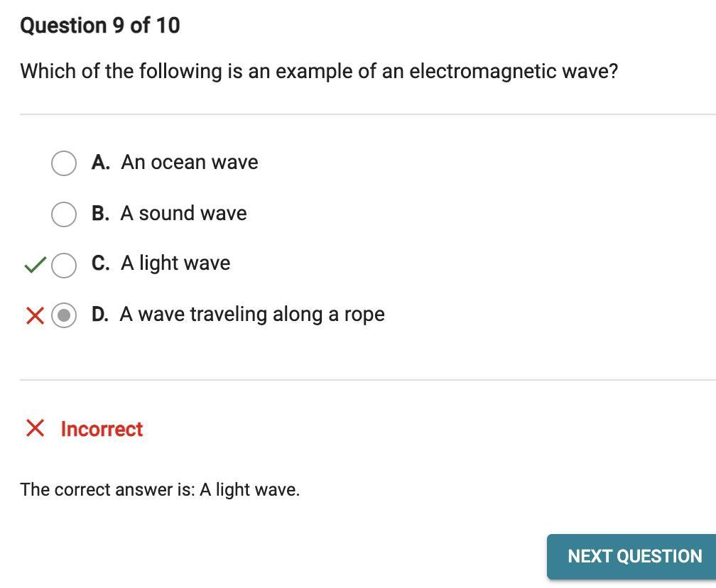Click the "Question 9 of 10" heading

tap(100, 26)
